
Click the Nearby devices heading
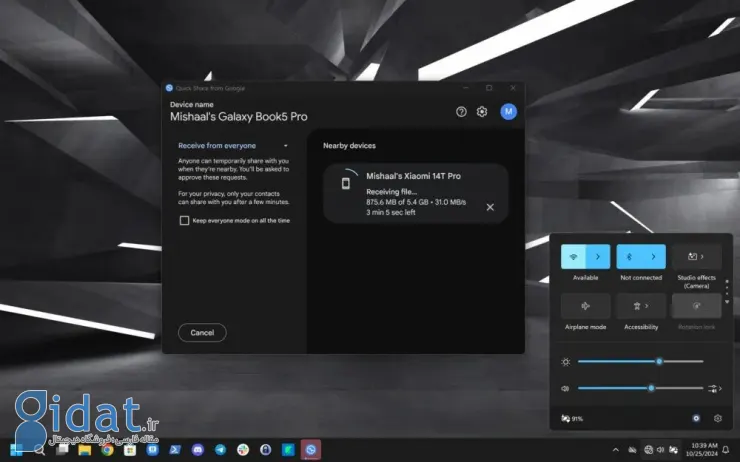[349, 146]
